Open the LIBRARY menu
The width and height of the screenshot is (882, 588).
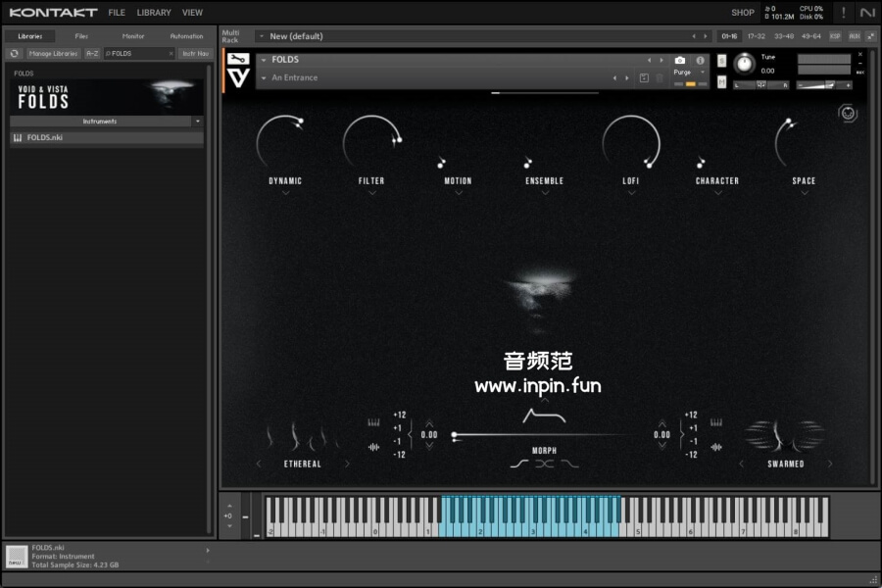(x=154, y=13)
